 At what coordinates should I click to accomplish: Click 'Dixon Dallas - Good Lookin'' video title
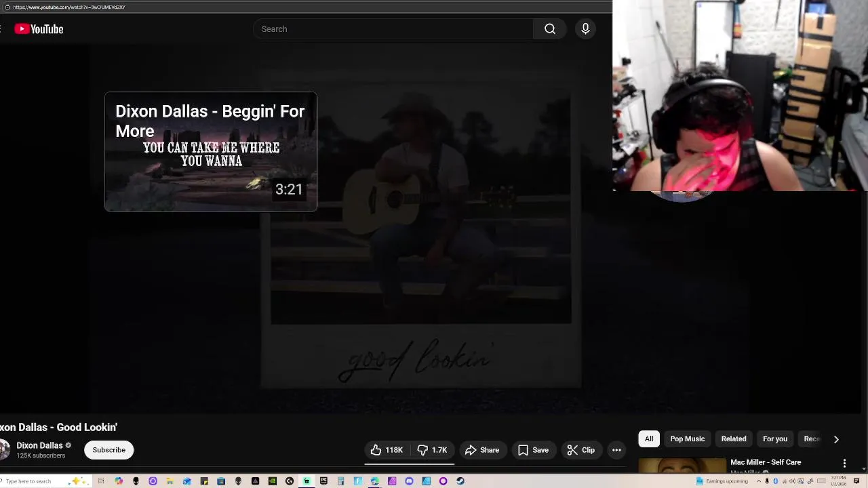tap(58, 427)
